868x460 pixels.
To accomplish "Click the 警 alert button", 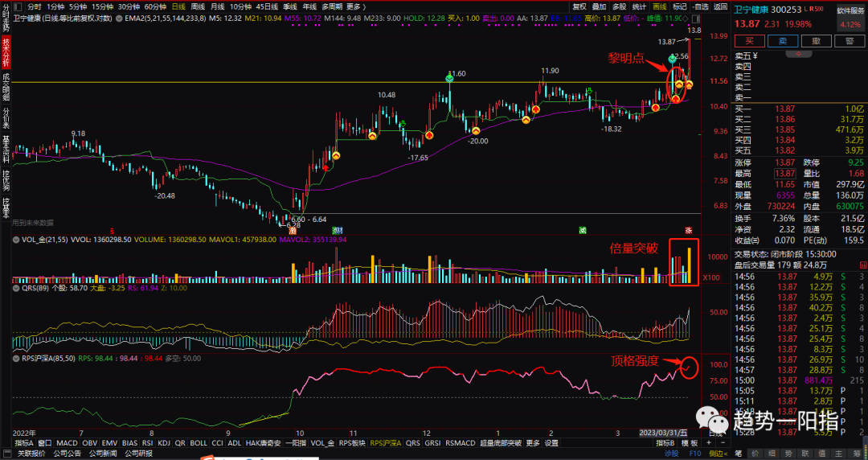I will [850, 41].
